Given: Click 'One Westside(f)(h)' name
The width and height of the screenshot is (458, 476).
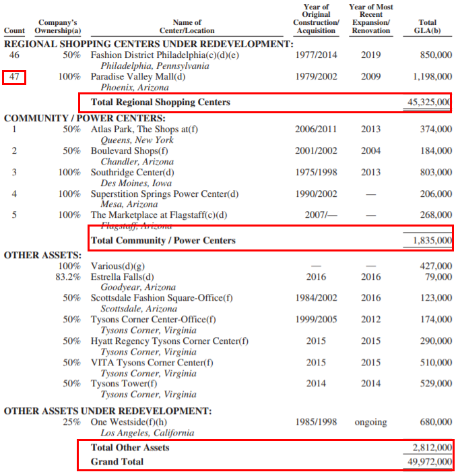Looking at the screenshot, I should [x=129, y=422].
